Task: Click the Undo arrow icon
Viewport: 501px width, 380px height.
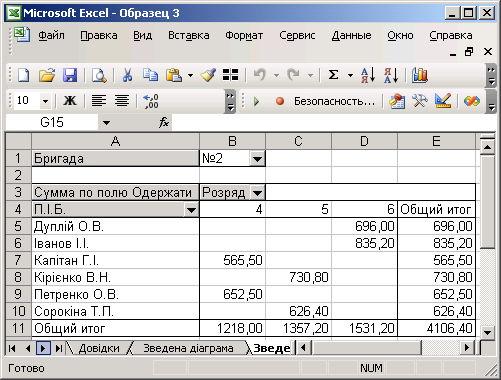Action: tap(260, 75)
